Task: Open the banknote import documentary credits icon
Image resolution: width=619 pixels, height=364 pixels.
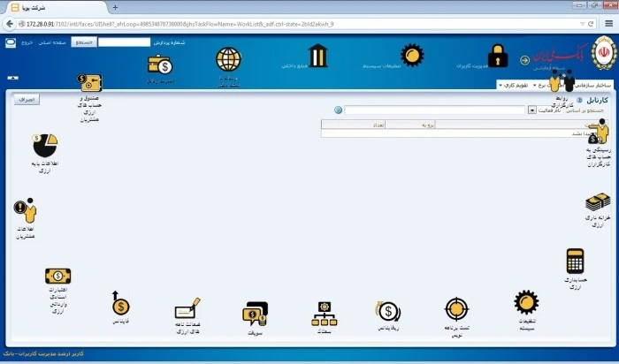Action: click(58, 276)
